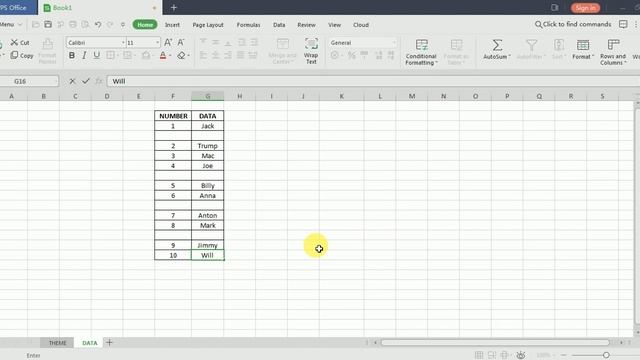Decrease font size with the smaller A icon
Screen dimensions: 640x360
click(181, 42)
